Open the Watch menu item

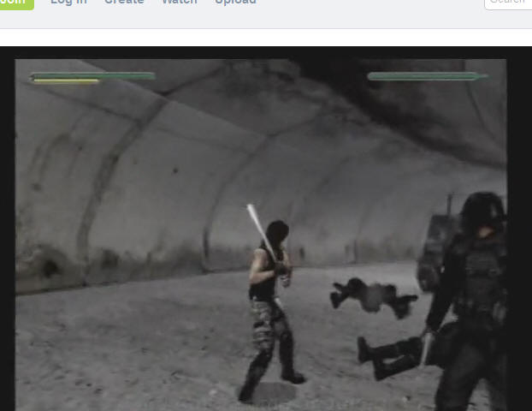(180, 2)
